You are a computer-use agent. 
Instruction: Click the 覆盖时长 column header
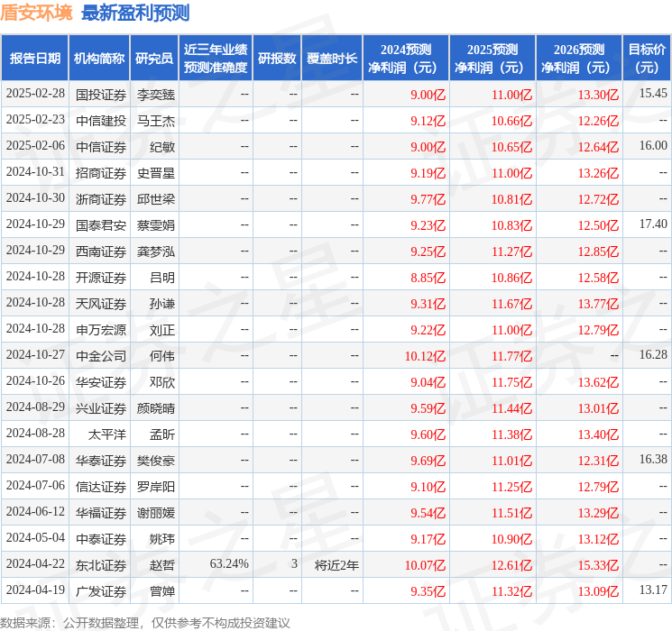pyautogui.click(x=332, y=59)
